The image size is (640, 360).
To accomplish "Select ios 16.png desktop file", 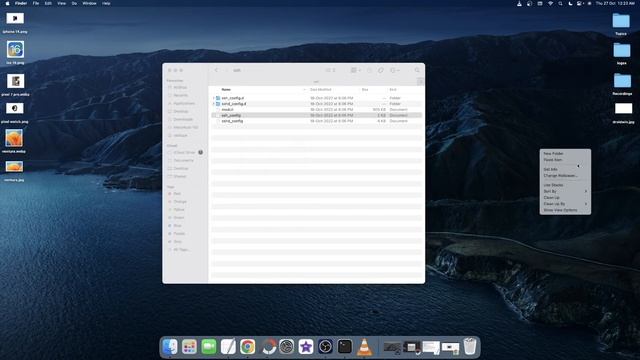I will [x=15, y=52].
